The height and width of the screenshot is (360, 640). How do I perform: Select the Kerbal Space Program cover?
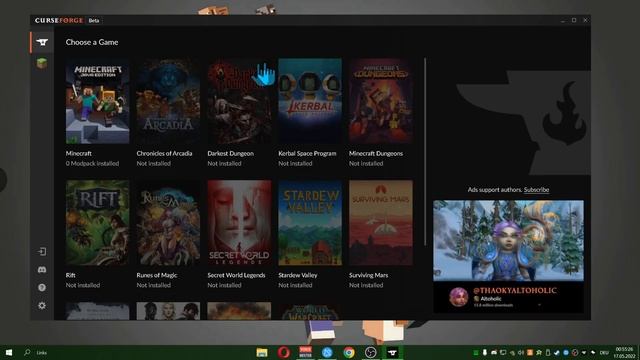pos(310,101)
